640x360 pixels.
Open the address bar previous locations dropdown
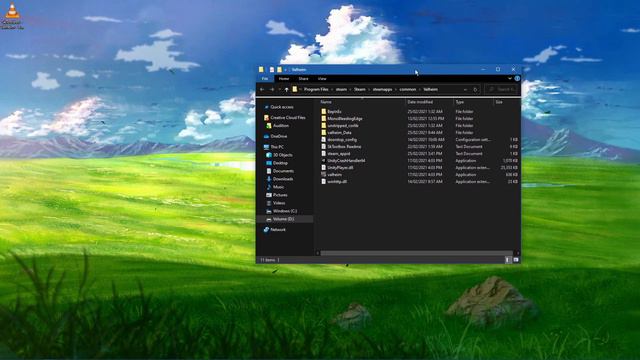[465, 89]
